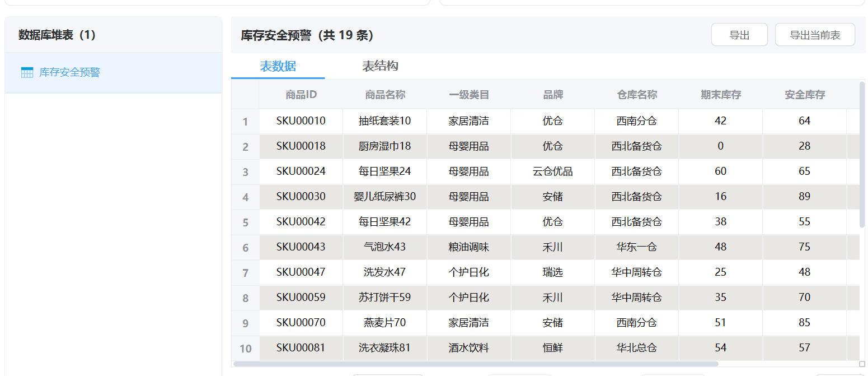Click the 导出当前表 button
The height and width of the screenshot is (376, 868).
[x=814, y=35]
